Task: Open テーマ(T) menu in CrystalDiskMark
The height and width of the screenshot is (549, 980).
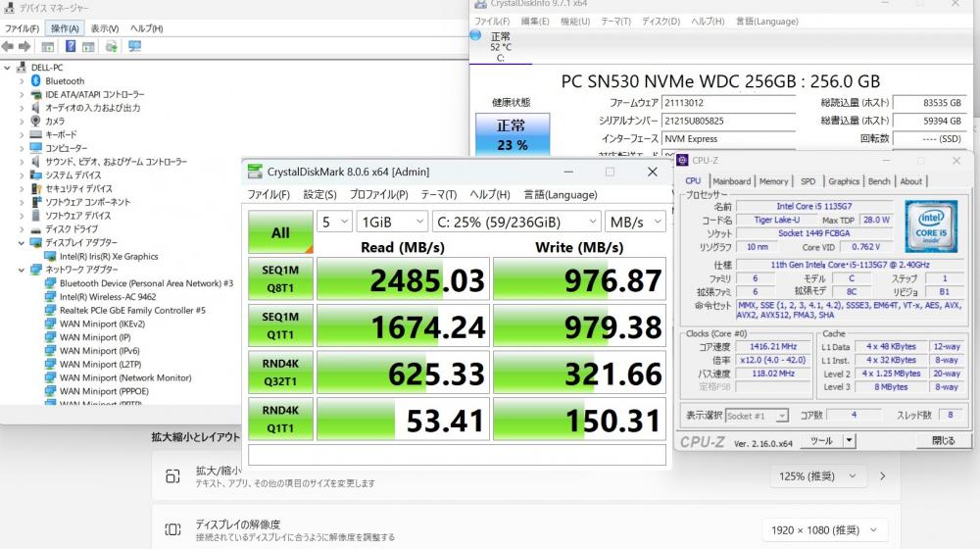Action: point(439,194)
